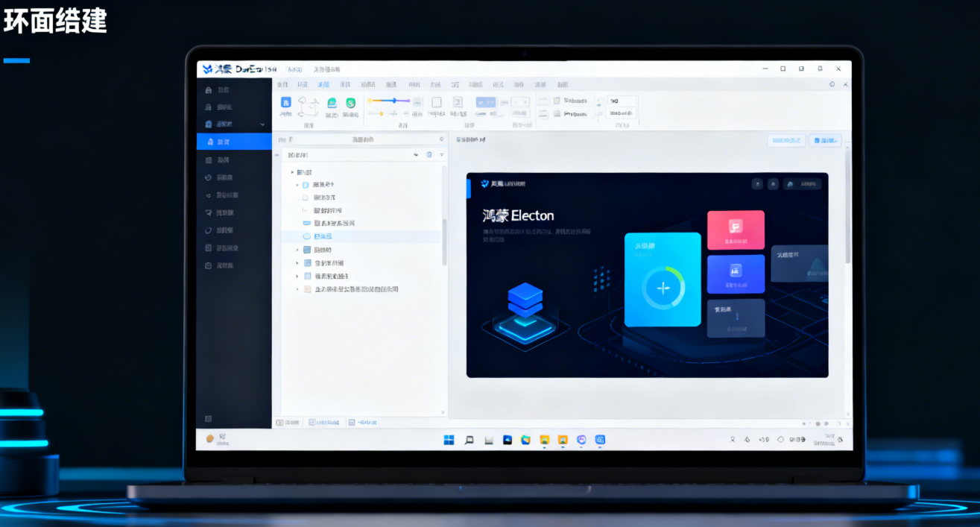Click the canvas area's vertical scrollbar
This screenshot has width=980, height=527.
coord(847,205)
